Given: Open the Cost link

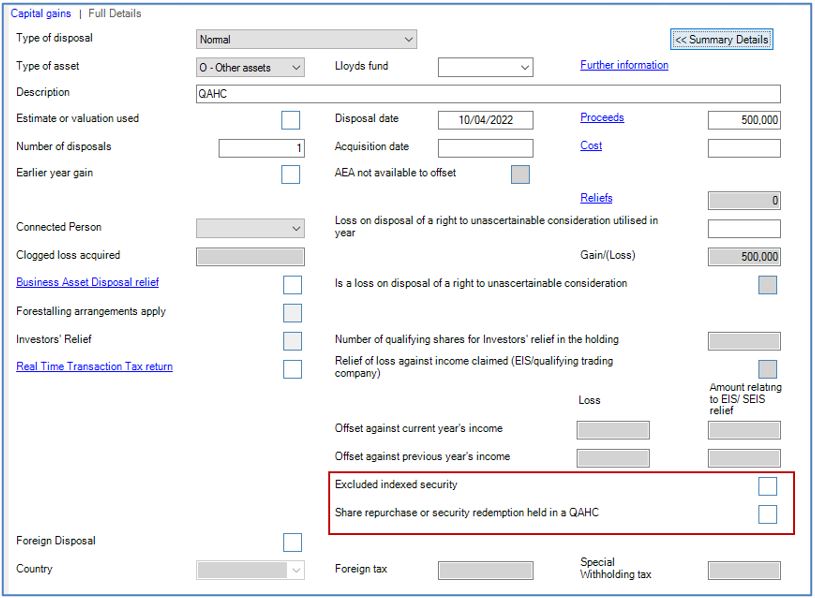Looking at the screenshot, I should [591, 145].
